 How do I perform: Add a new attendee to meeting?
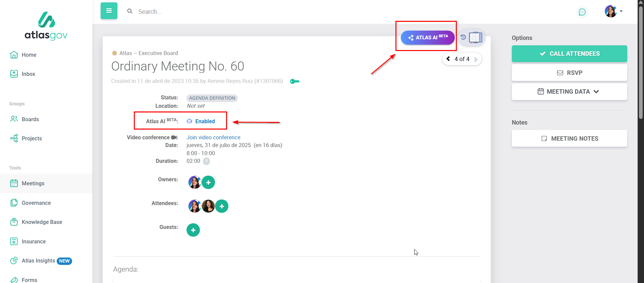click(222, 206)
